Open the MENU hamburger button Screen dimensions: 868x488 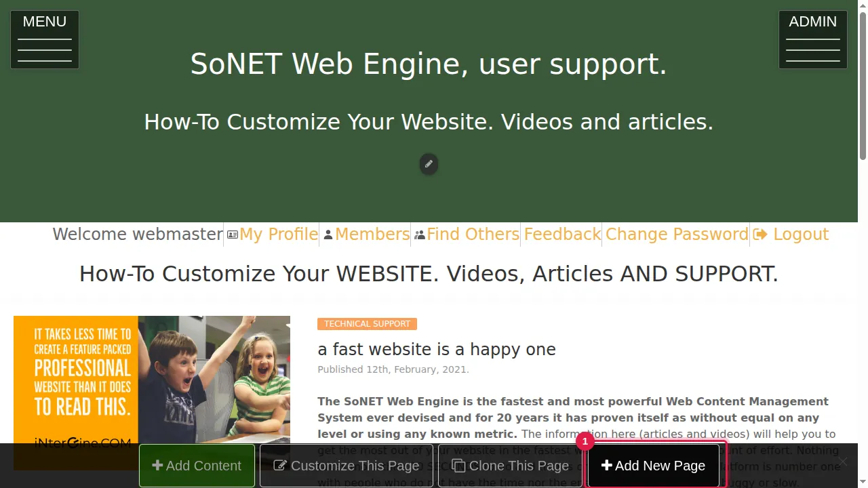click(x=45, y=39)
